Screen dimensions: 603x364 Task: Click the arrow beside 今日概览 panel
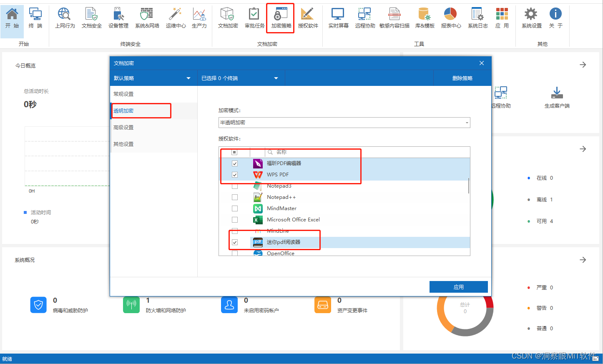pos(583,65)
